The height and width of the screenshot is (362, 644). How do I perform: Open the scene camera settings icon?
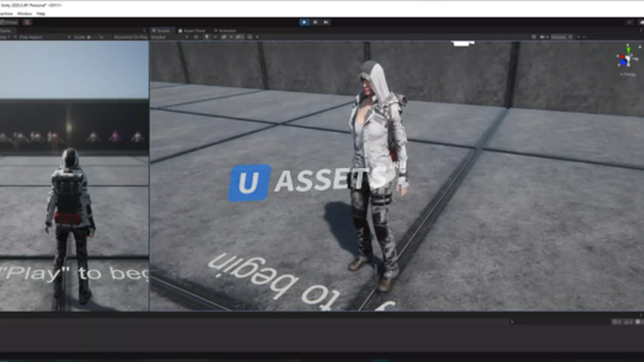(543, 37)
